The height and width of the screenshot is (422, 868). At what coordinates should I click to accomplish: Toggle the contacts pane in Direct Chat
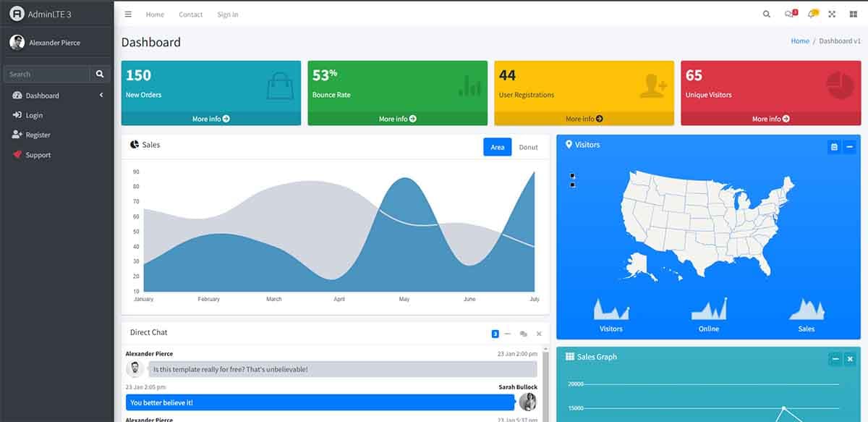[x=523, y=334]
